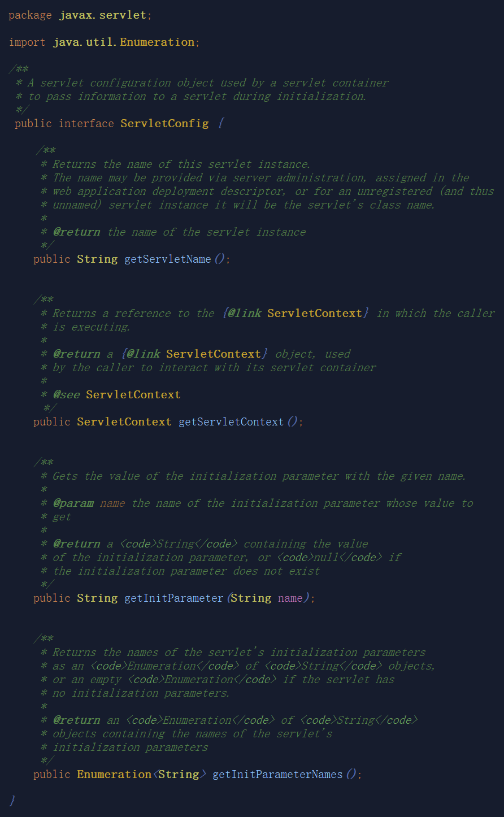Click the String return type of getServletName
This screenshot has height=817, width=504.
coord(97,259)
